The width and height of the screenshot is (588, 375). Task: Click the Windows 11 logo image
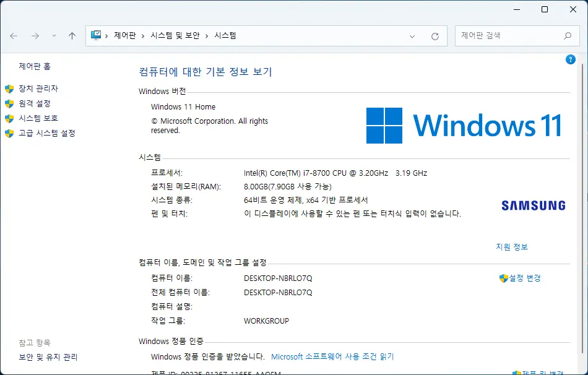464,126
